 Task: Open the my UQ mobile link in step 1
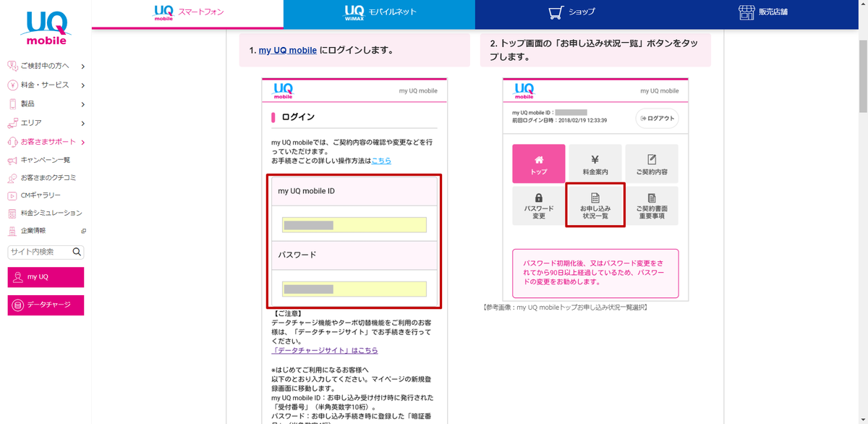tap(288, 51)
